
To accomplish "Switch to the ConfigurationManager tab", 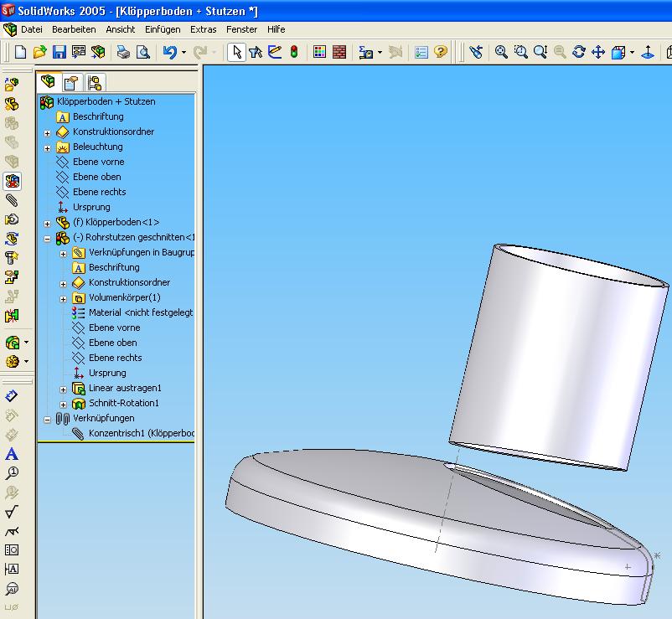I will 94,82.
